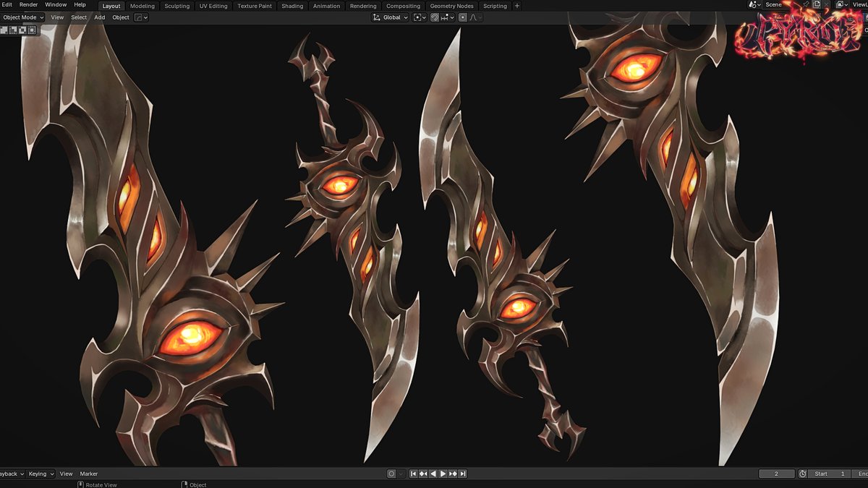Open the auto keyframing settings dropdown
Image resolution: width=868 pixels, height=488 pixels.
click(401, 474)
